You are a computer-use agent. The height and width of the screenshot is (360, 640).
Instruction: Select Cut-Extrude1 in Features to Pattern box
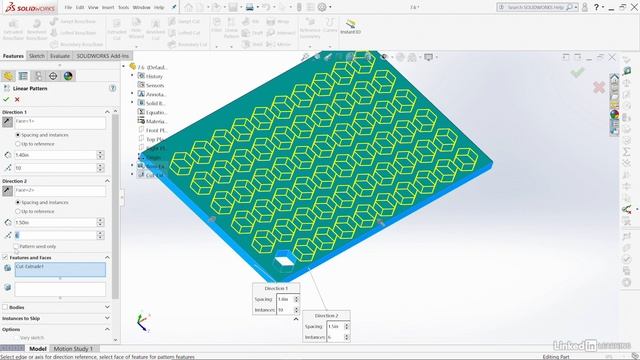coord(30,267)
